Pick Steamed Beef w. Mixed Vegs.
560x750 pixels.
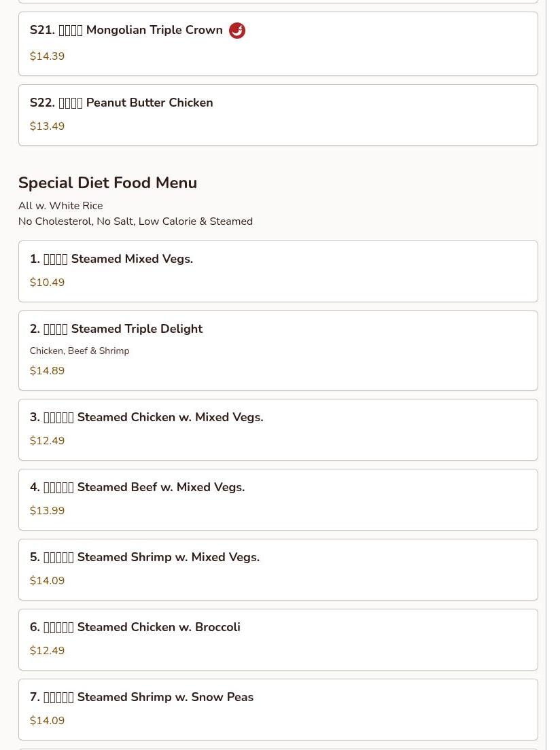tap(278, 499)
